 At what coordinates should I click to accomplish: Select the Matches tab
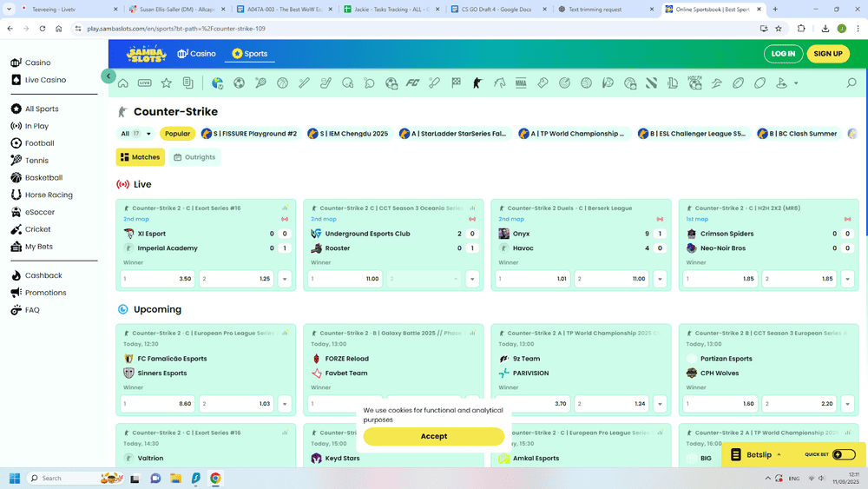[x=140, y=157]
